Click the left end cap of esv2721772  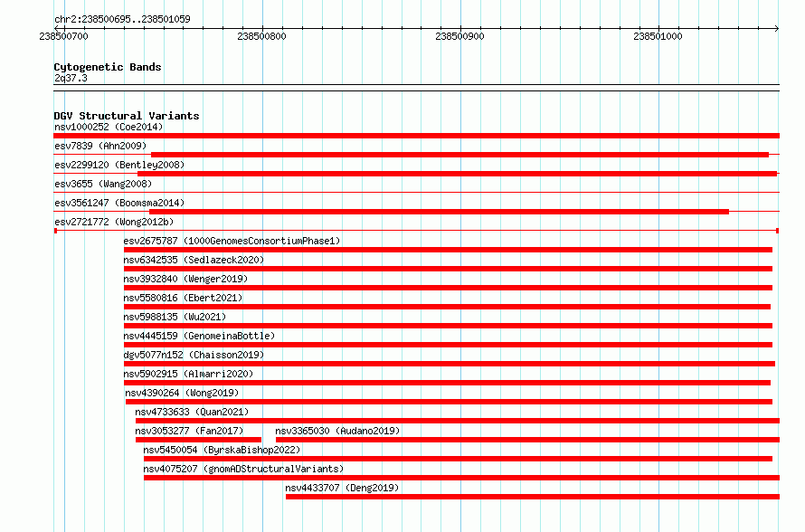(x=55, y=231)
